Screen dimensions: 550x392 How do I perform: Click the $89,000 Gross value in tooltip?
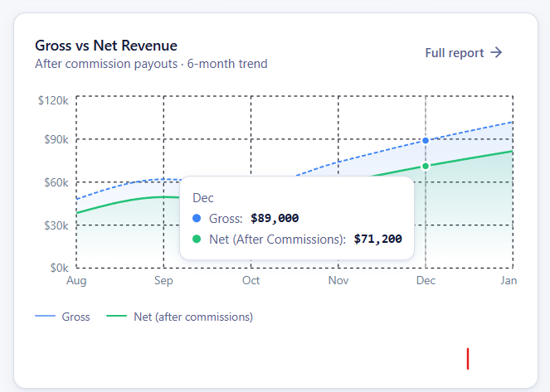pos(275,219)
